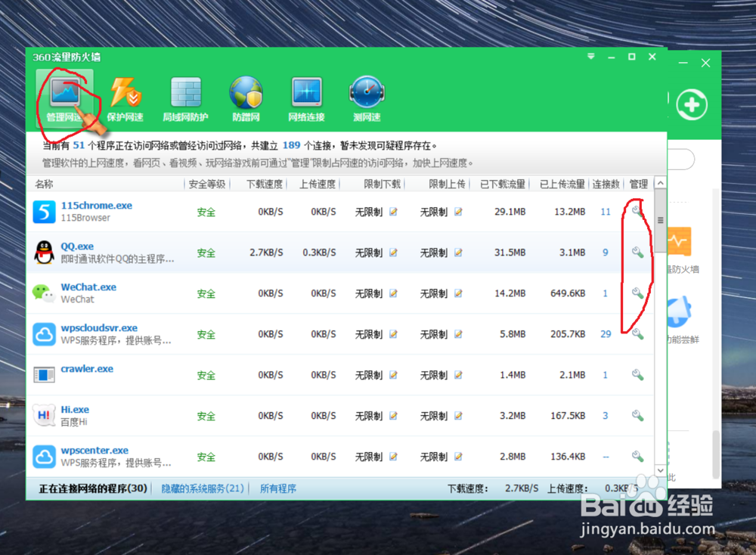Sort by 名称 column header
This screenshot has height=555, width=756.
pyautogui.click(x=44, y=184)
